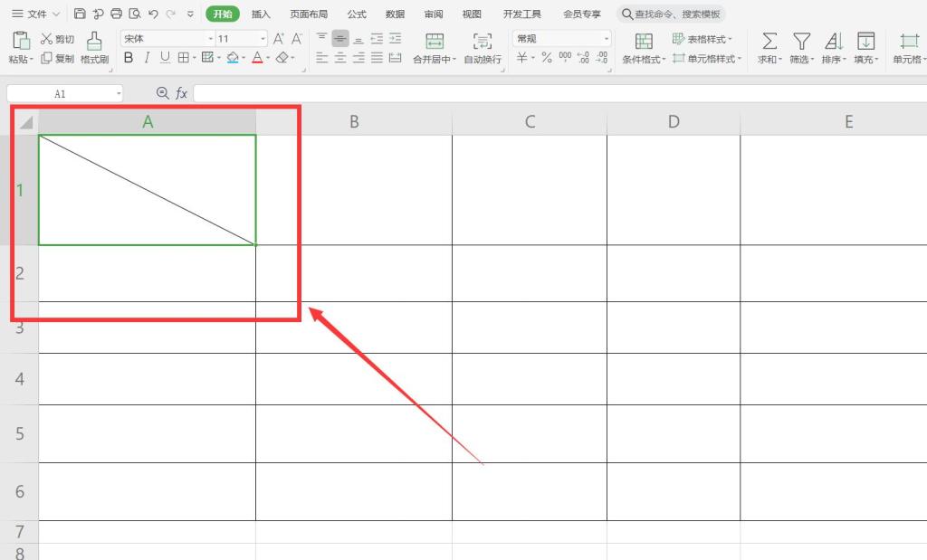Click the Save icon in quick access toolbar
The height and width of the screenshot is (560, 927).
(x=80, y=14)
